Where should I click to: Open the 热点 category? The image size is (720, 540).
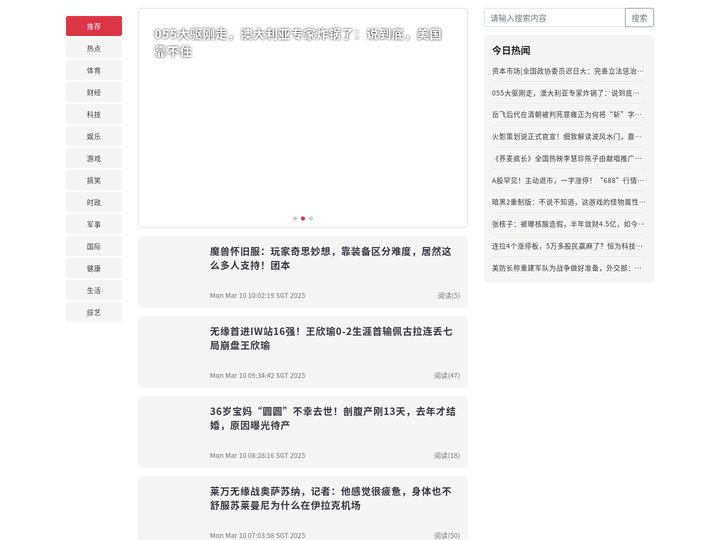point(94,48)
